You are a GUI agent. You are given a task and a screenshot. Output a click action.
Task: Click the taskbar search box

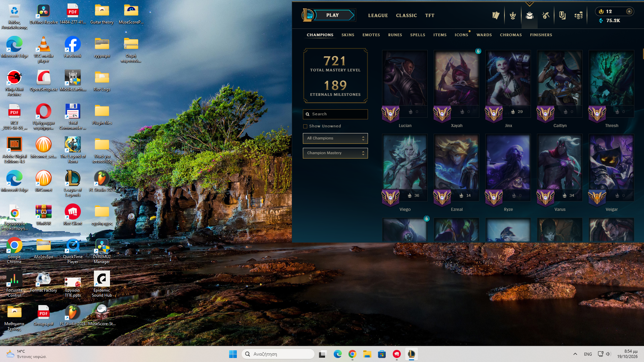(278, 354)
